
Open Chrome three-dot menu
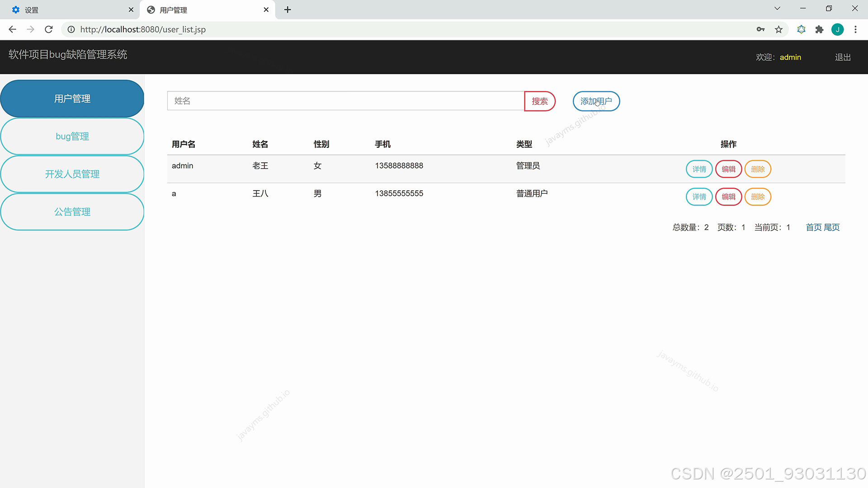point(855,29)
